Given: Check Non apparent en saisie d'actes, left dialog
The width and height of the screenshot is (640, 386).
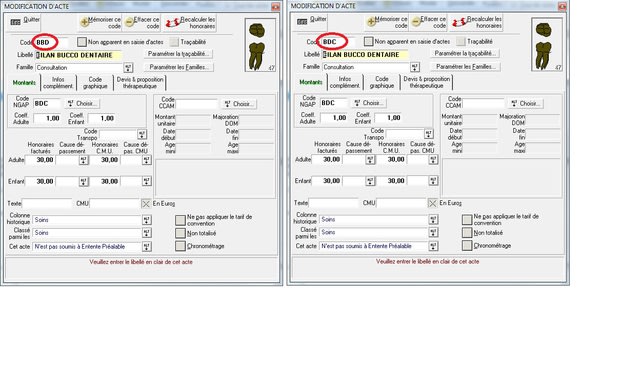Looking at the screenshot, I should [x=82, y=42].
